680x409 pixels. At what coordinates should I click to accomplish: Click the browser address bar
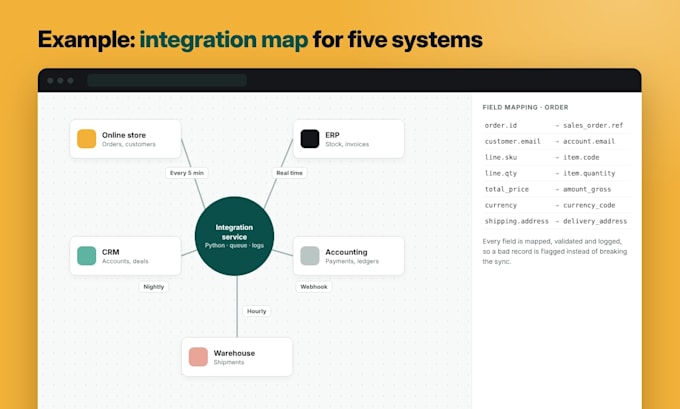click(x=167, y=81)
